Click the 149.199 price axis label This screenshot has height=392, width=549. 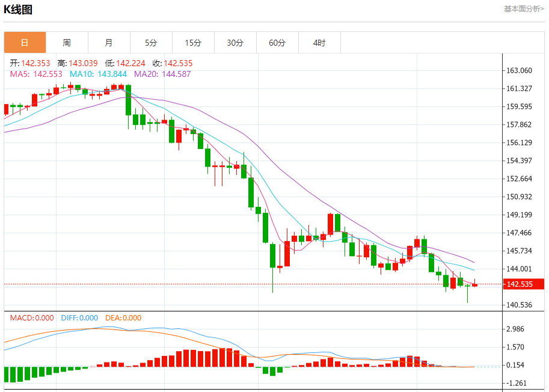tap(520, 215)
